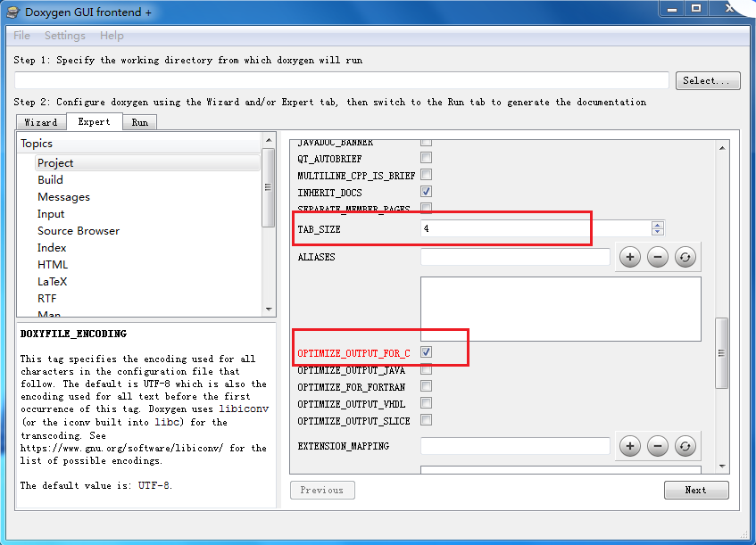Click the working directory input field

pyautogui.click(x=341, y=80)
